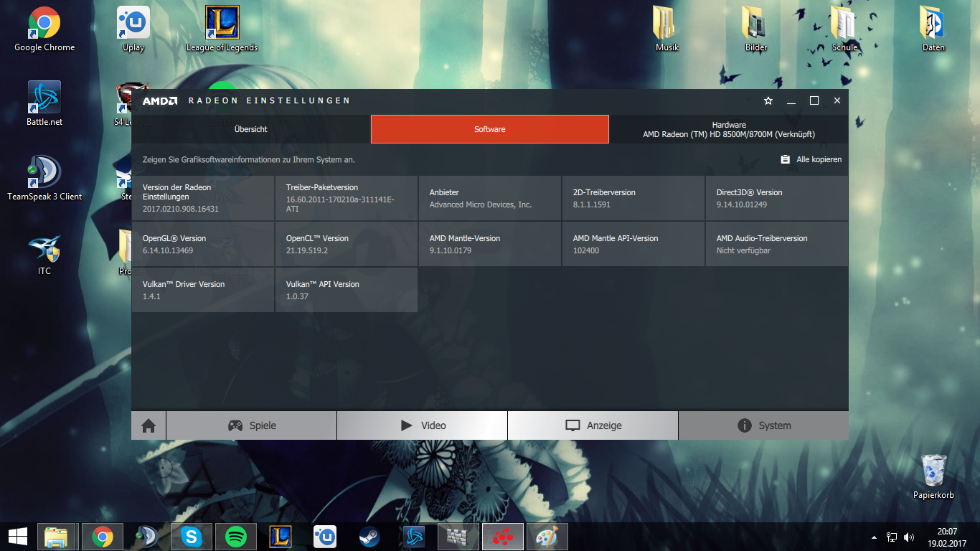Open the Musik folder on desktop
The height and width of the screenshot is (551, 980).
(x=667, y=29)
